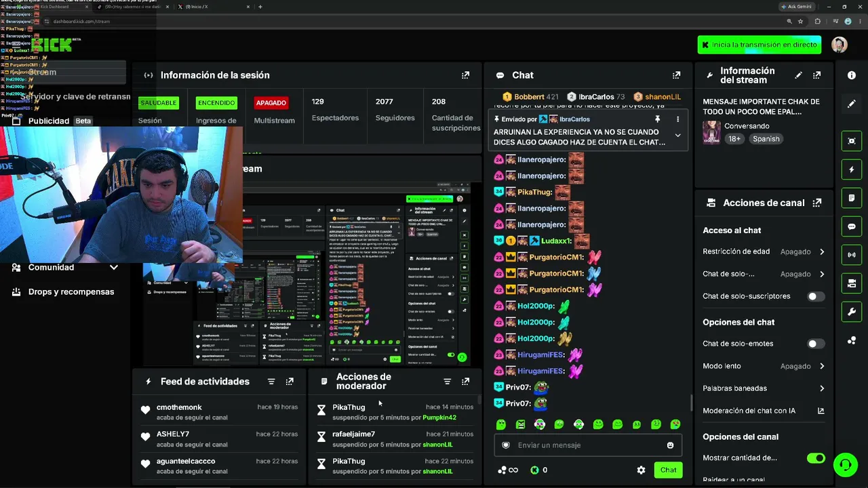Filter the Acciones de moderador list
Viewport: 868px width, 488px height.
(447, 382)
